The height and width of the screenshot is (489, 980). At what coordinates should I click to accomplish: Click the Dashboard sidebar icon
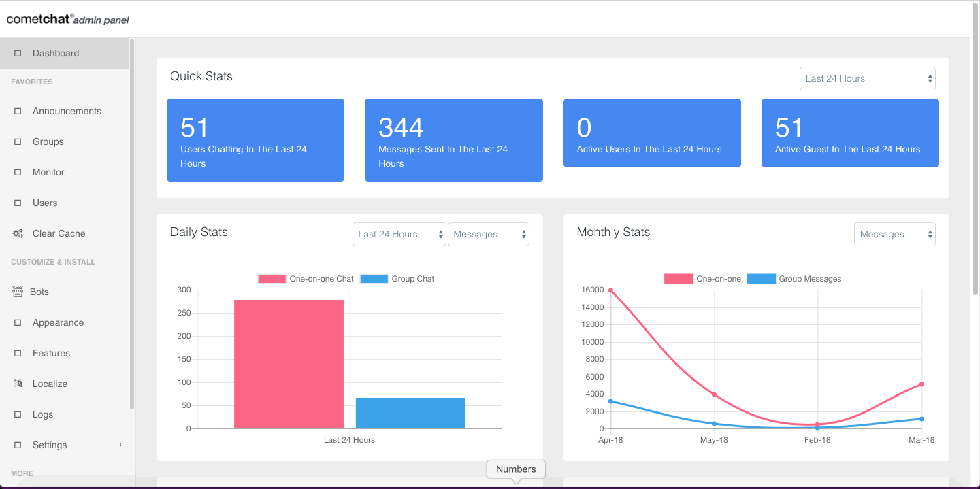18,53
